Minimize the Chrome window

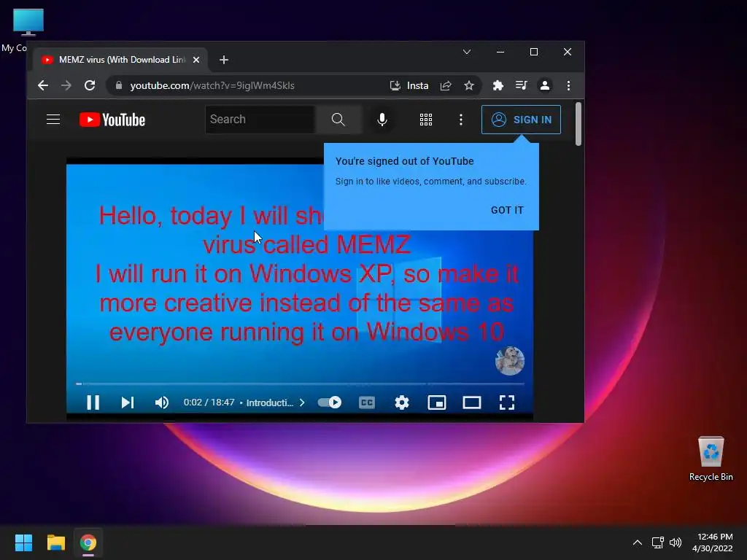500,52
